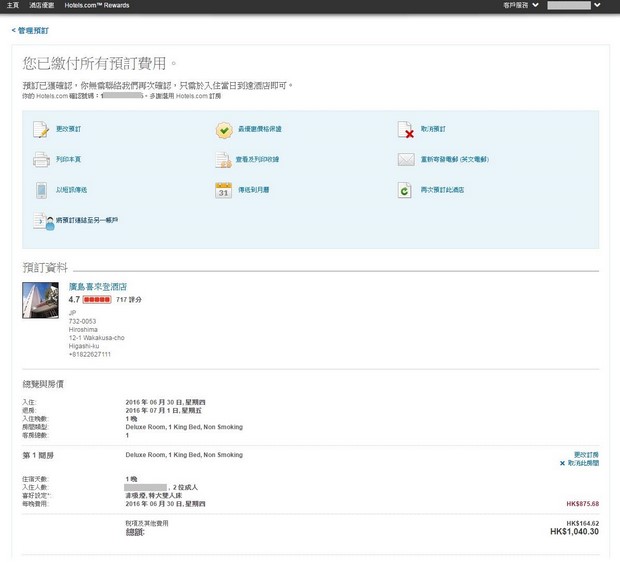Click the address line 12-1 Wakakusa-cho
This screenshot has width=620, height=563.
click(x=96, y=338)
